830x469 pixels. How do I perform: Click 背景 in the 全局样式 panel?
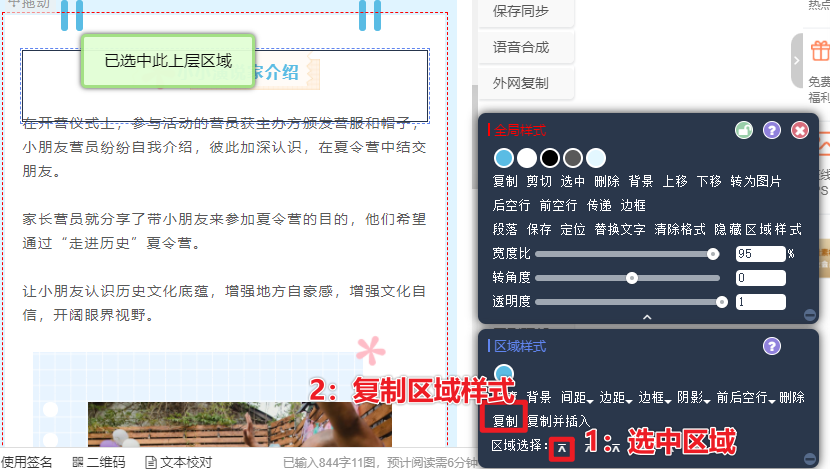click(640, 182)
